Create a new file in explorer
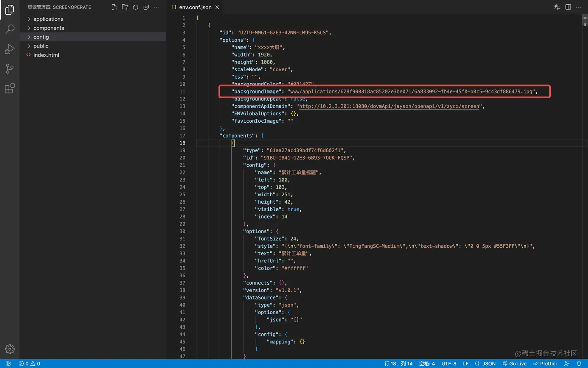 pyautogui.click(x=114, y=7)
